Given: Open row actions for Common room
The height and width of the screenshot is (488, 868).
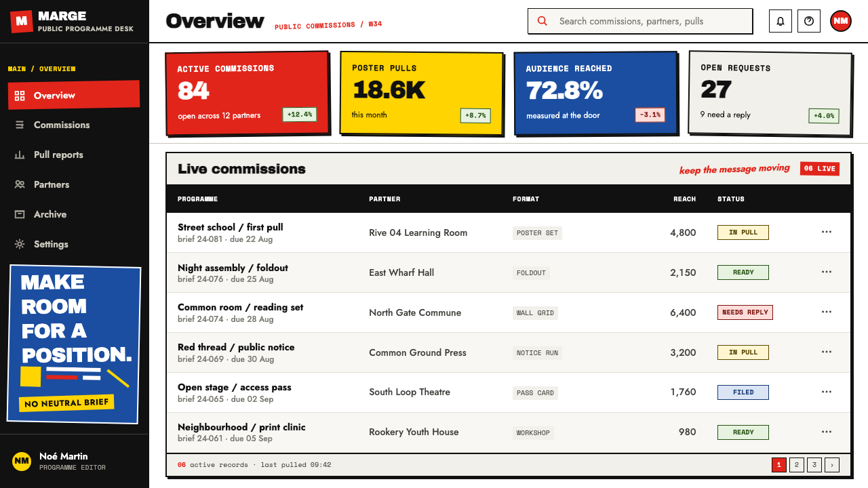Looking at the screenshot, I should coord(826,312).
